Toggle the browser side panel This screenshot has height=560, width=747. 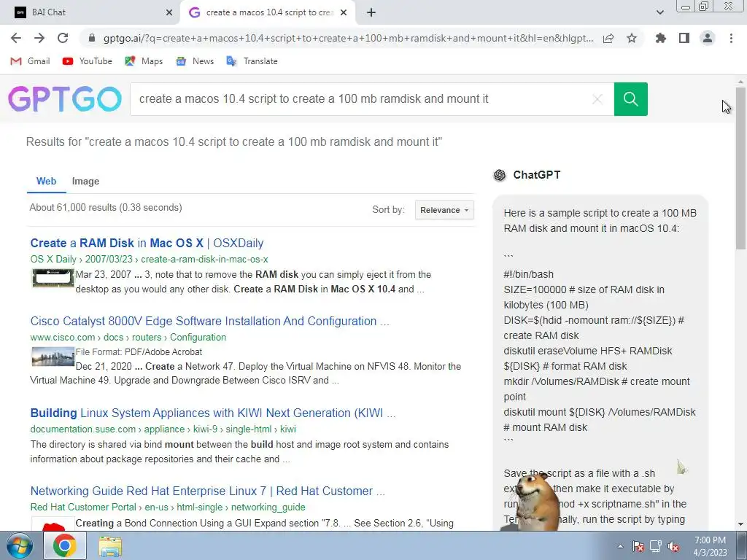tap(684, 38)
